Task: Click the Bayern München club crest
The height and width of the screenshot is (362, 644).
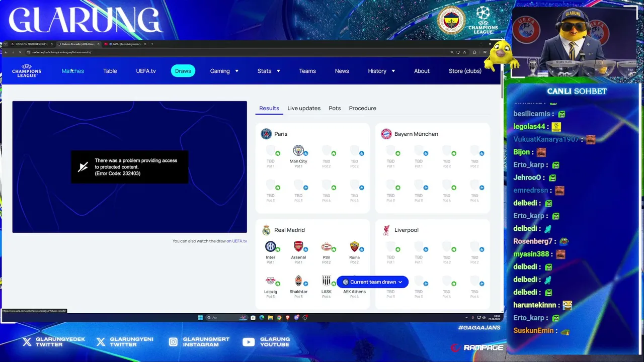Action: tap(386, 134)
